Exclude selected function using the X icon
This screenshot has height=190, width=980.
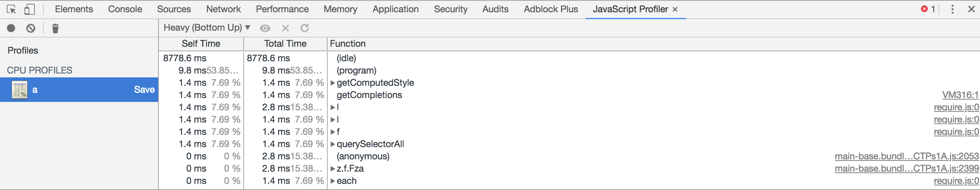[285, 28]
